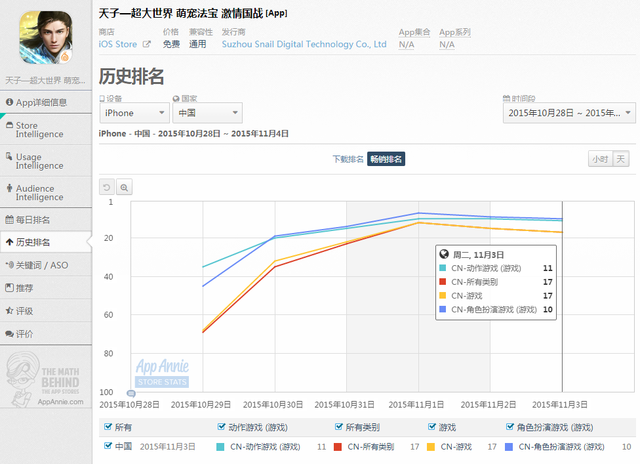The height and width of the screenshot is (464, 640).
Task: Switch chart granularity to 天
Action: [621, 159]
